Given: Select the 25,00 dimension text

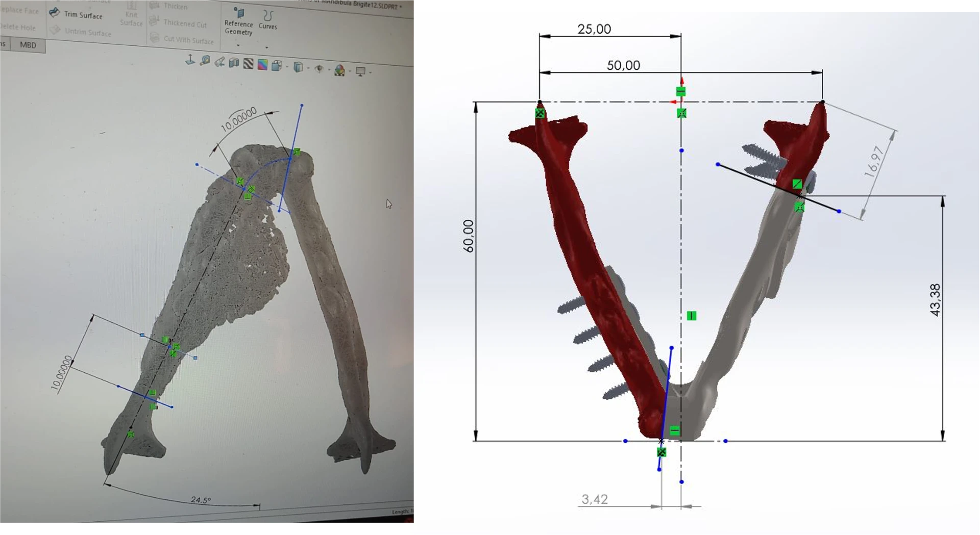Looking at the screenshot, I should coord(594,29).
